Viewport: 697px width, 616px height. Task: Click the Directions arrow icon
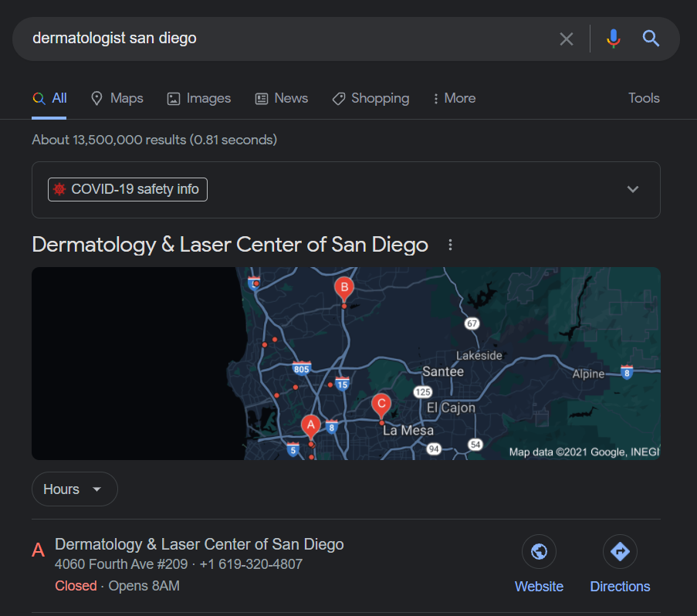click(x=620, y=552)
